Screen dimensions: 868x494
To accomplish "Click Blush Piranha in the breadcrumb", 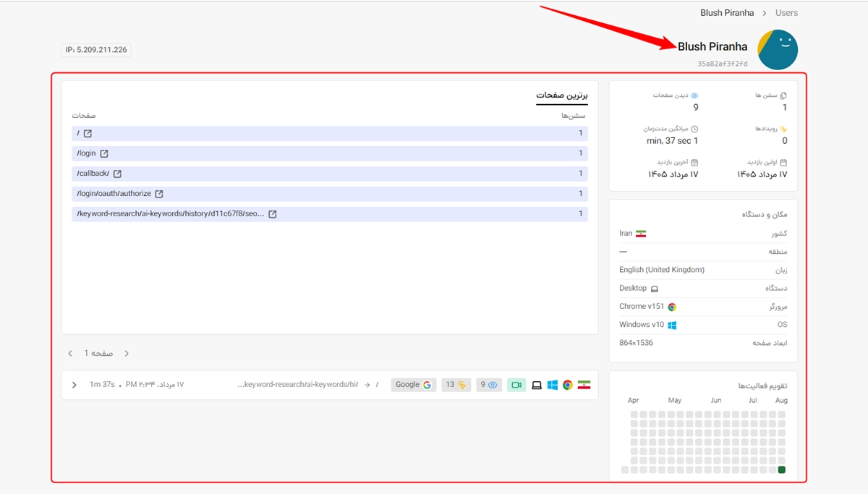I will pyautogui.click(x=727, y=12).
